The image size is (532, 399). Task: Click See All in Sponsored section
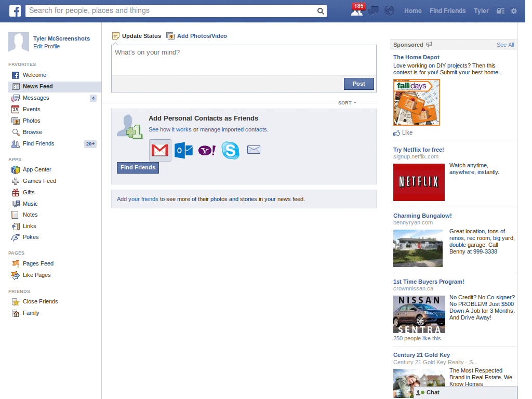coord(505,45)
